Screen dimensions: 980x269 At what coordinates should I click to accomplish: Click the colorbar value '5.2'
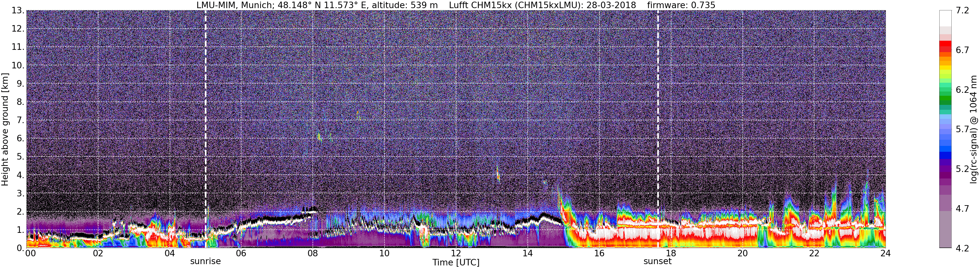[962, 169]
